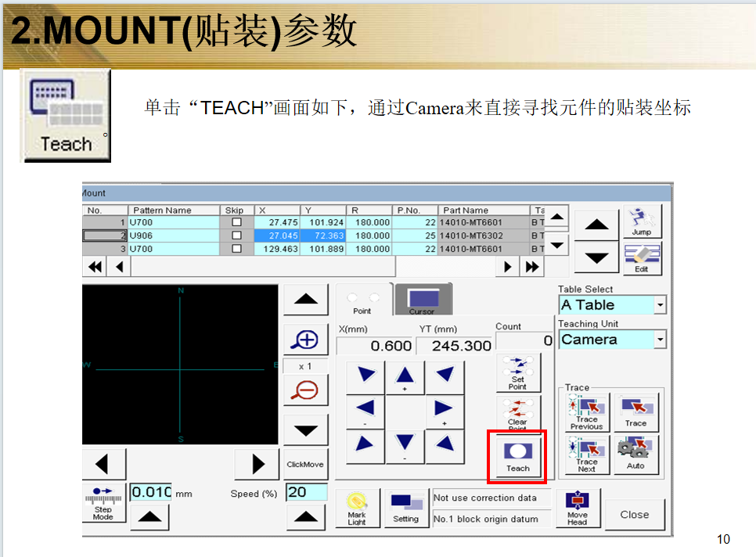
Task: Enable Skip for row 3 U700
Action: click(x=236, y=249)
